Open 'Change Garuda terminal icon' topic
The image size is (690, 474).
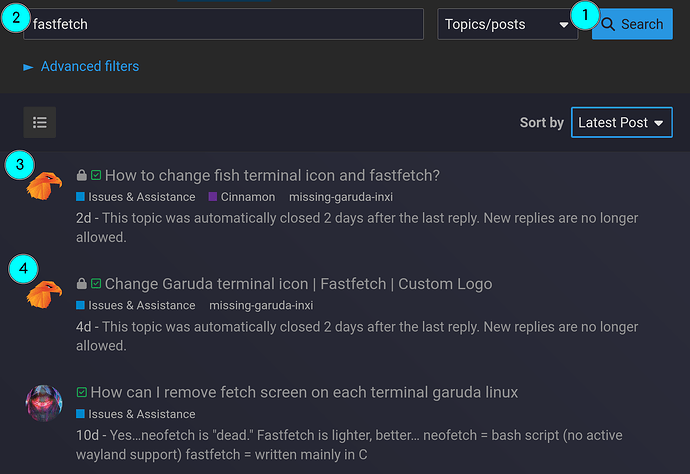[x=298, y=284]
